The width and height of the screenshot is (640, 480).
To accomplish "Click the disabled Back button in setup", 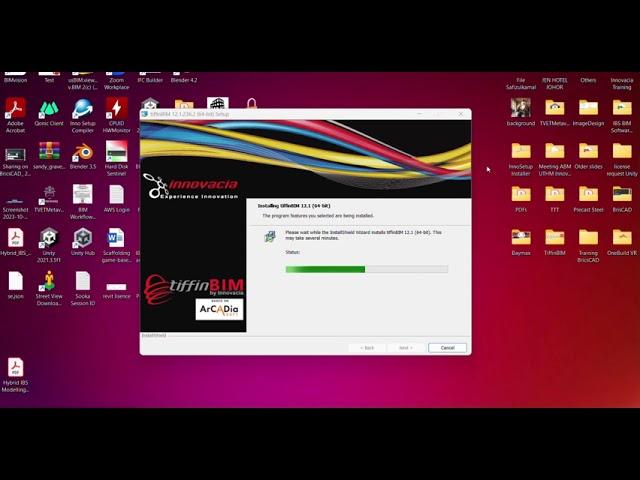I will coord(367,348).
